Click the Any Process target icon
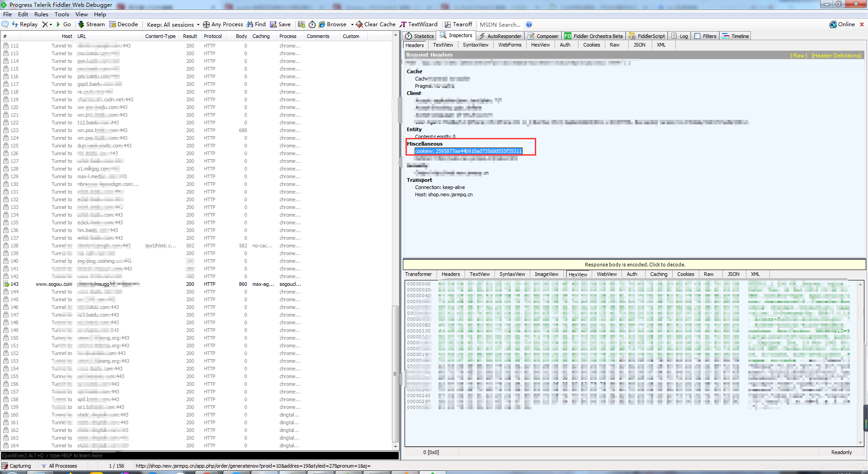The width and height of the screenshot is (868, 474). 206,24
